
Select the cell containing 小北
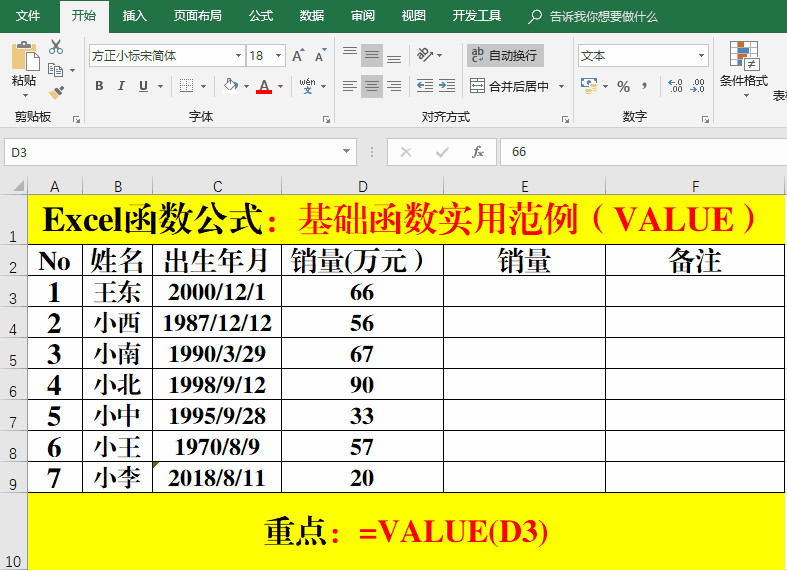(117, 385)
